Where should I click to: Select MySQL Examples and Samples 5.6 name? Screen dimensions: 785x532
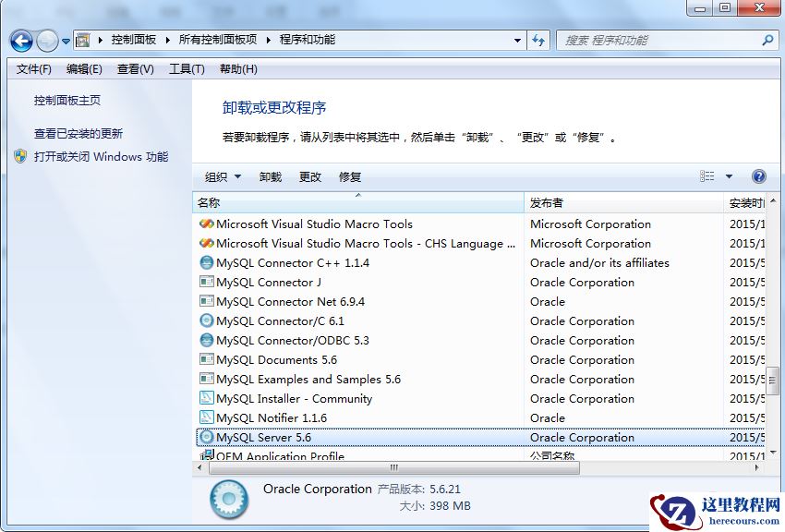[308, 380]
